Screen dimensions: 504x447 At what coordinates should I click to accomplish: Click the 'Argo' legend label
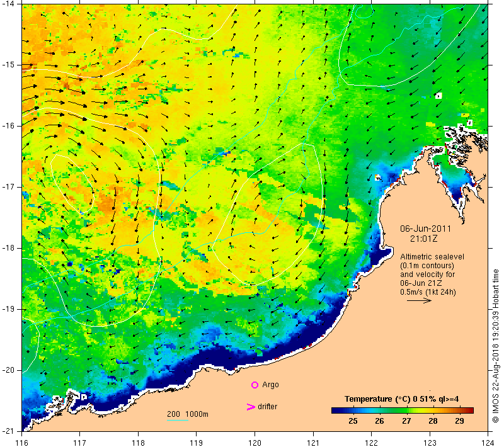click(x=270, y=385)
